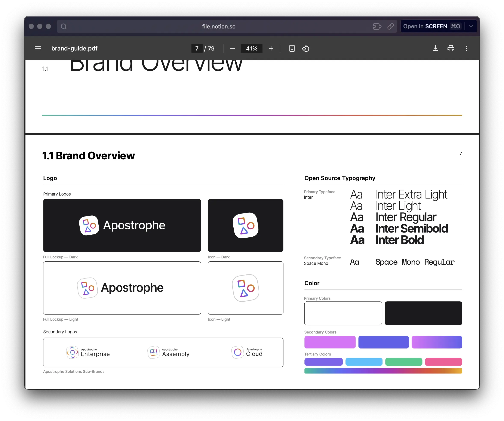Download the brand-guide PDF

point(435,49)
